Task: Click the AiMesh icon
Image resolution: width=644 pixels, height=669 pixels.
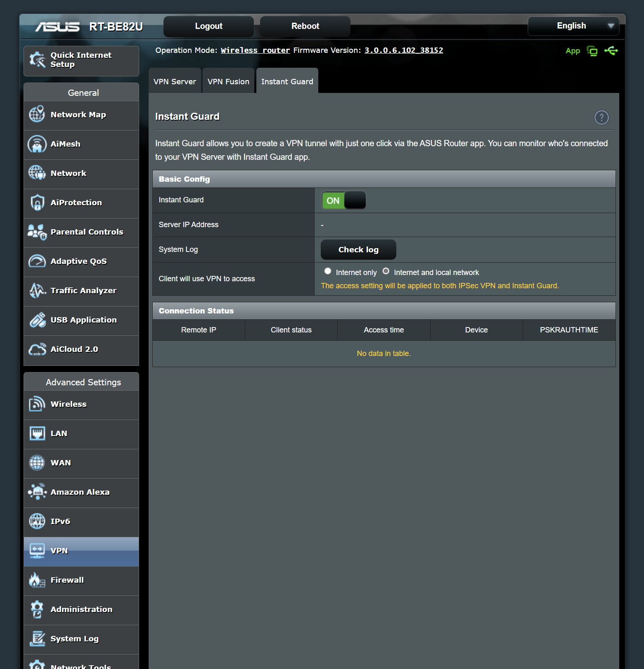Action: point(37,144)
